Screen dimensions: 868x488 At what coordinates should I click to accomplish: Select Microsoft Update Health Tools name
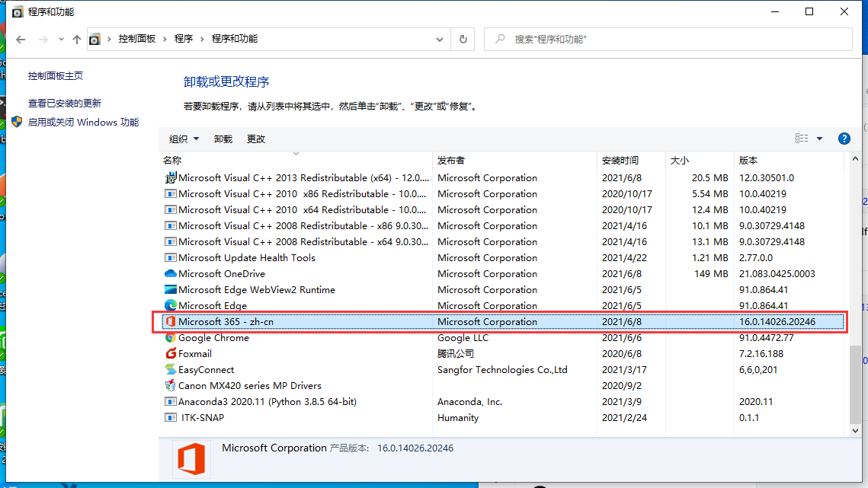[246, 258]
